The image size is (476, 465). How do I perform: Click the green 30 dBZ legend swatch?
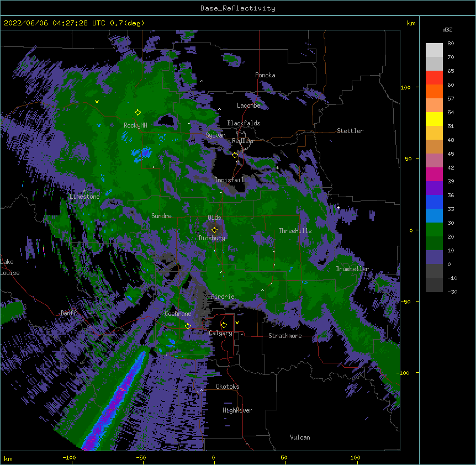pyautogui.click(x=434, y=230)
